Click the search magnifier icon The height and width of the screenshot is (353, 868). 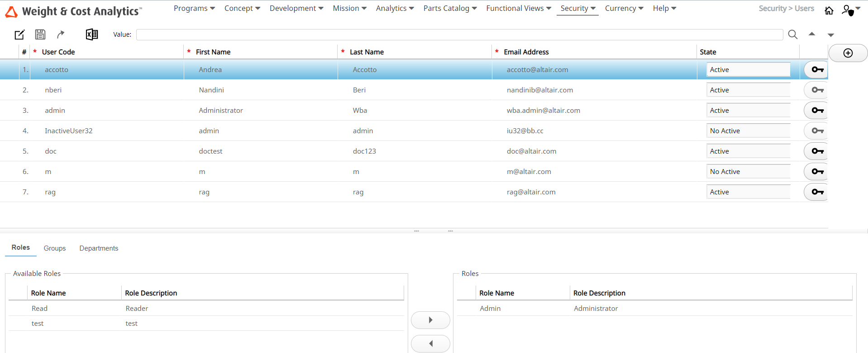coord(792,34)
